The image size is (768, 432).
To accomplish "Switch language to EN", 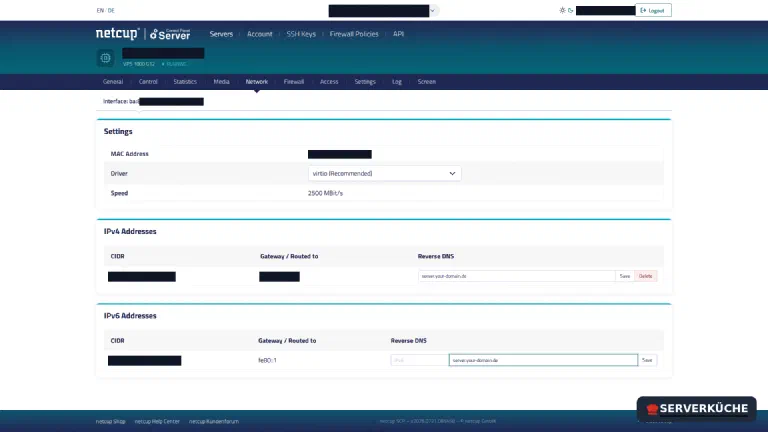I will coord(100,10).
